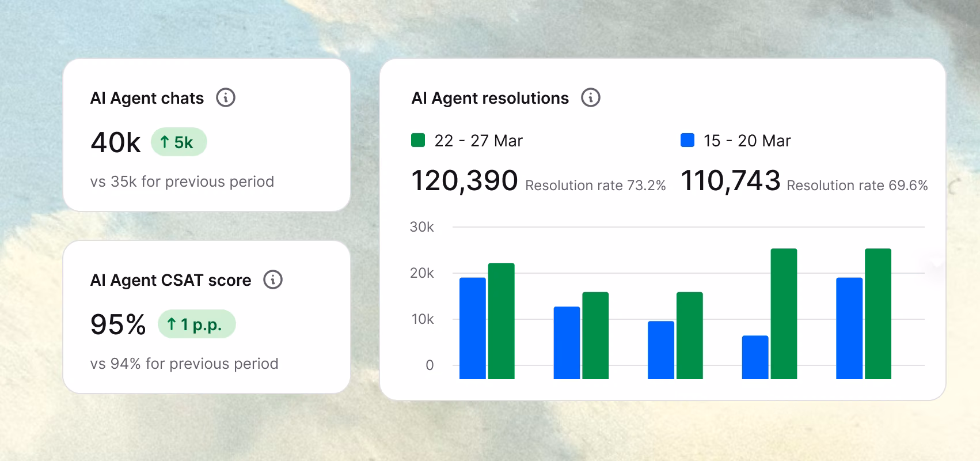Click the 20k axis label
This screenshot has width=980, height=461.
point(421,273)
